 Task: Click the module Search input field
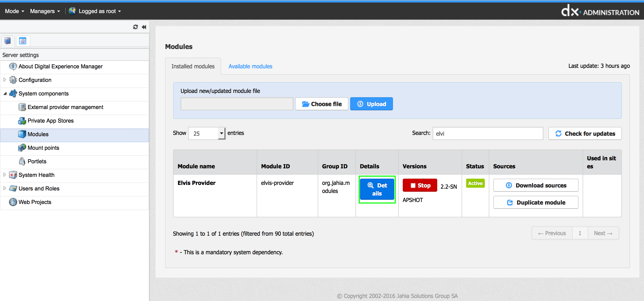point(488,133)
